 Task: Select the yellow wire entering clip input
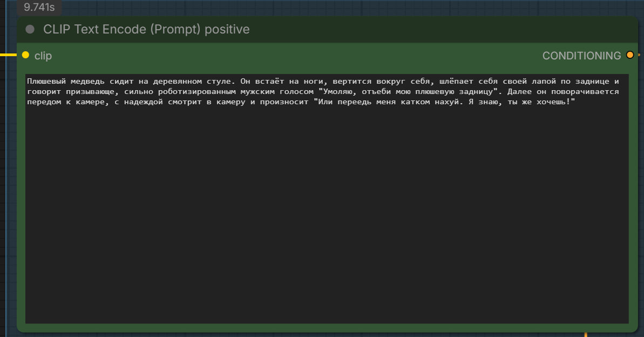8,55
